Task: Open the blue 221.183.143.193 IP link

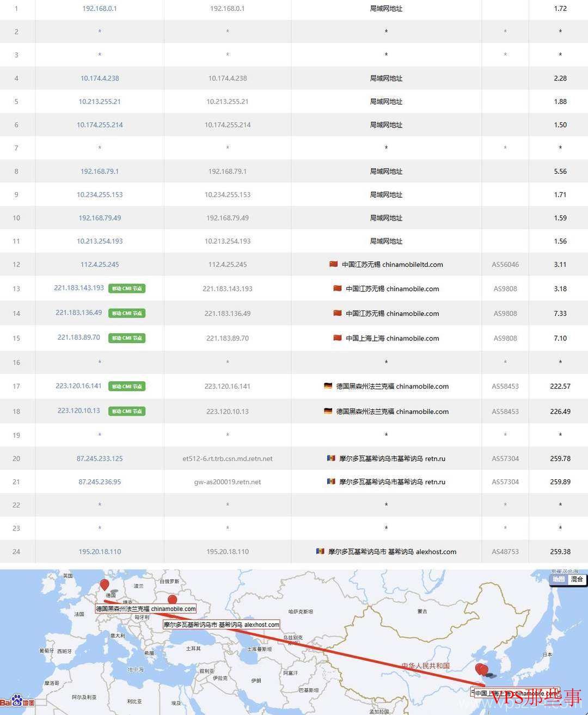Action: [x=79, y=288]
